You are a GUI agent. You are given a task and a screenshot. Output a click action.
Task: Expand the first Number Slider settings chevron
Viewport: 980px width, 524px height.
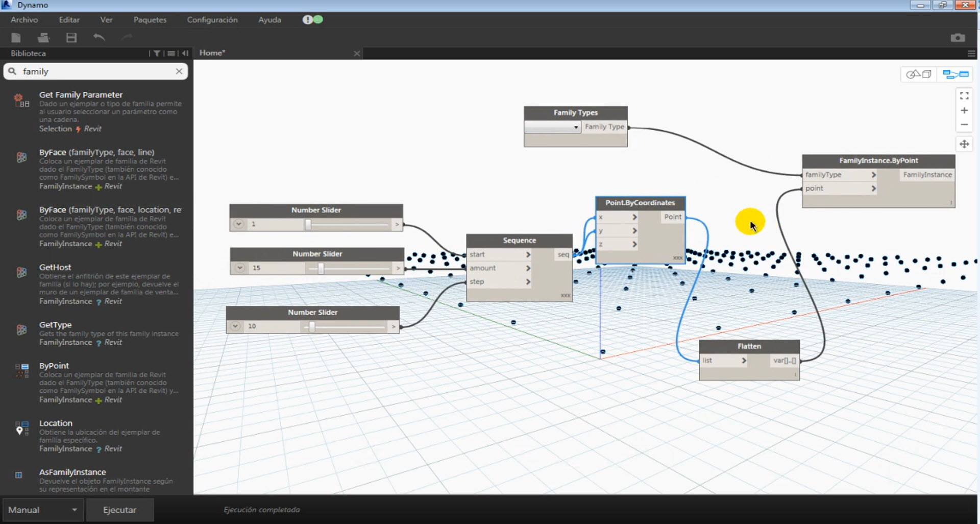(238, 224)
